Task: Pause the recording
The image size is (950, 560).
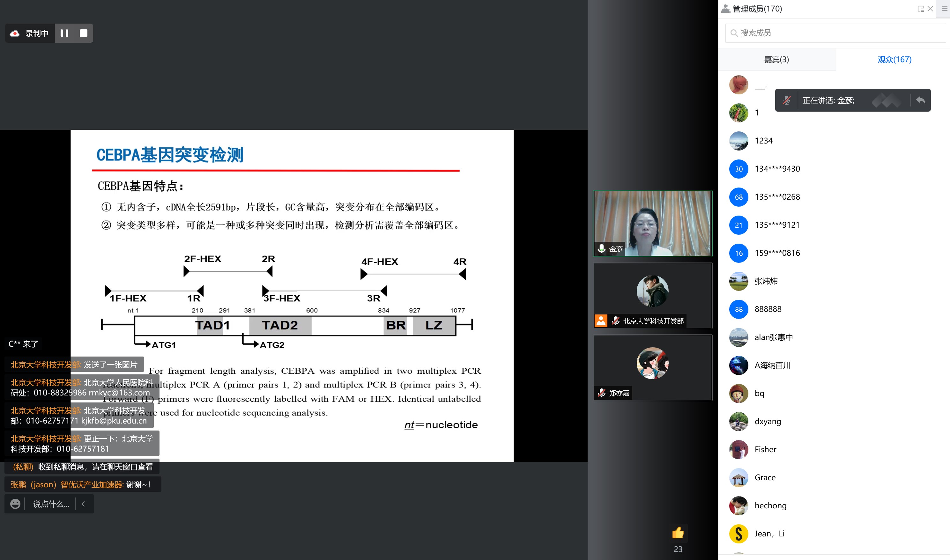Action: click(64, 33)
